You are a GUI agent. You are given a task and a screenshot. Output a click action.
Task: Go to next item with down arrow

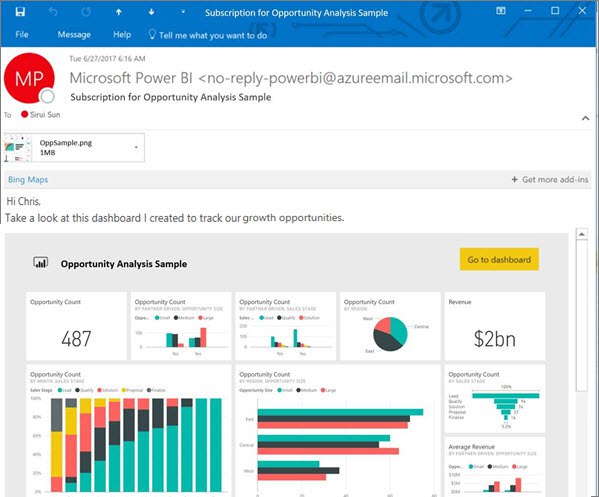[152, 12]
